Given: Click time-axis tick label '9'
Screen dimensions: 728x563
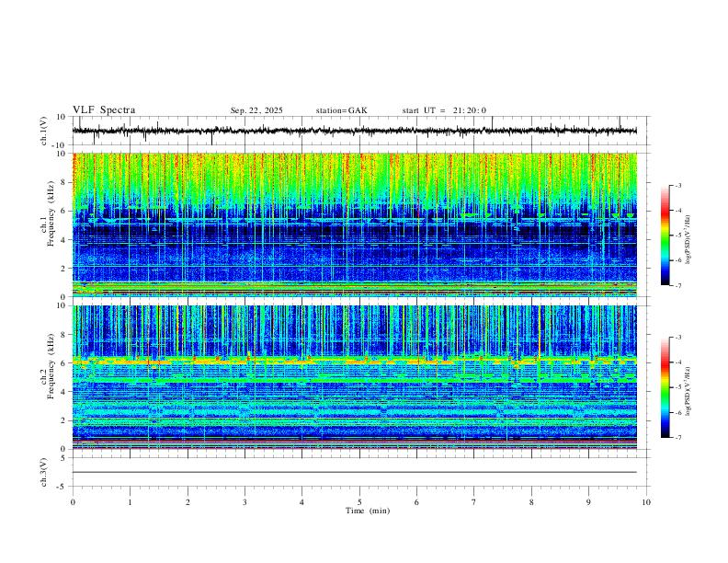Looking at the screenshot, I should 588,502.
